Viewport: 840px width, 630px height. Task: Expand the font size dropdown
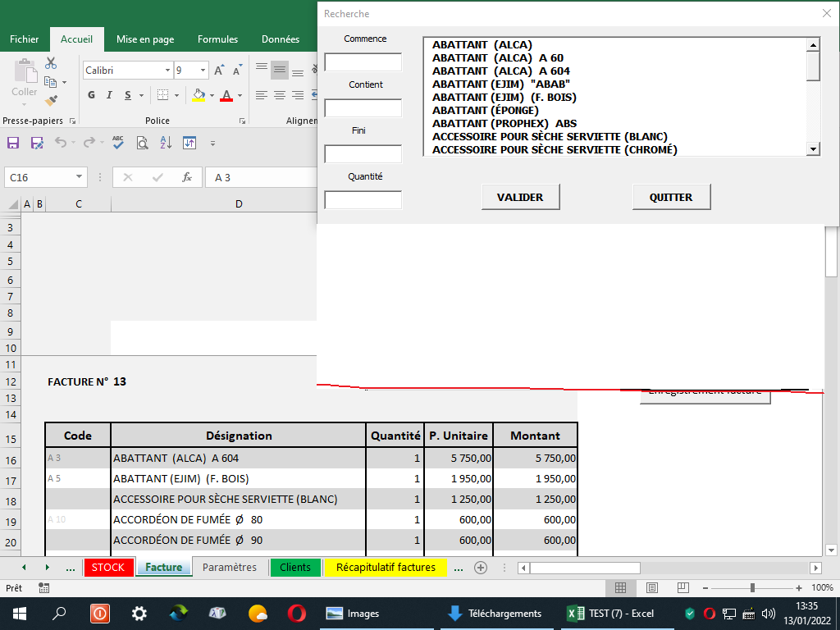203,71
